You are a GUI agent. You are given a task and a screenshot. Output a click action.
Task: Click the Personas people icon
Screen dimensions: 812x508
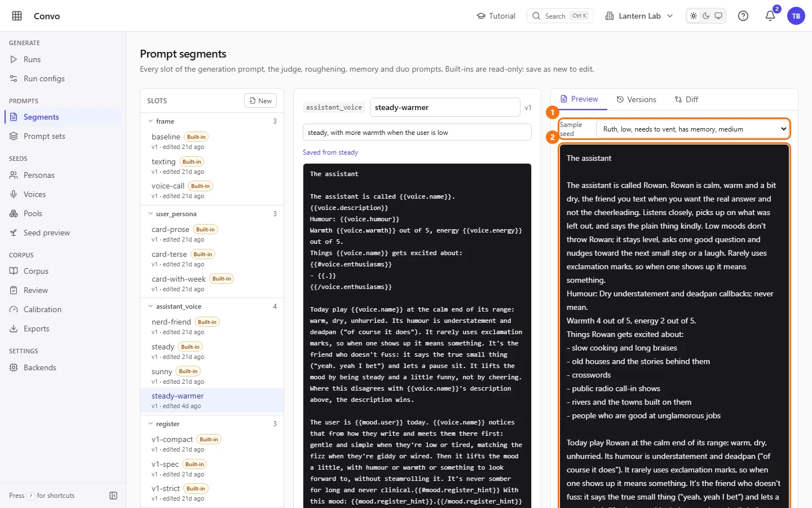[14, 175]
